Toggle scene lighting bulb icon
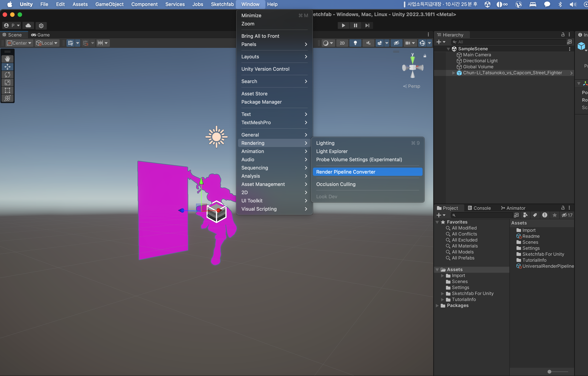588x376 pixels. pyautogui.click(x=355, y=43)
